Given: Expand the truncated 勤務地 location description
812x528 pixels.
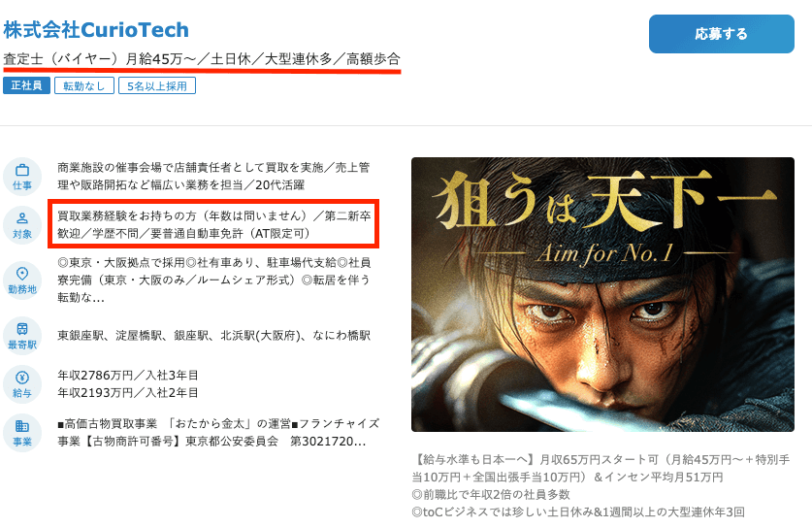Looking at the screenshot, I should coord(213,280).
